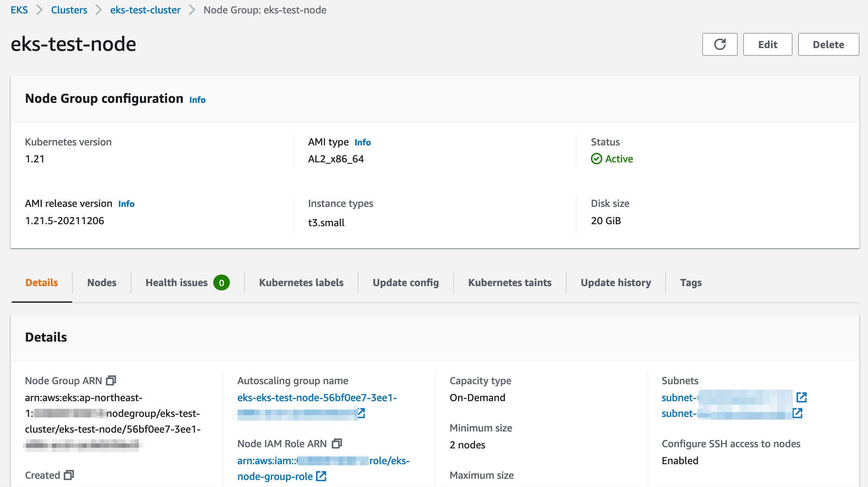Image resolution: width=868 pixels, height=487 pixels.
Task: Switch to the Tags tab
Action: (x=691, y=283)
